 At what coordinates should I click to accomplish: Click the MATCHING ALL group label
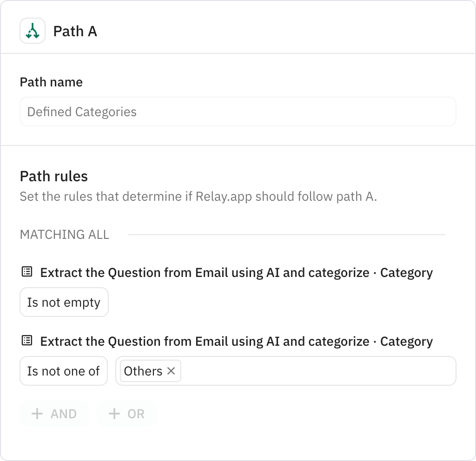64,235
